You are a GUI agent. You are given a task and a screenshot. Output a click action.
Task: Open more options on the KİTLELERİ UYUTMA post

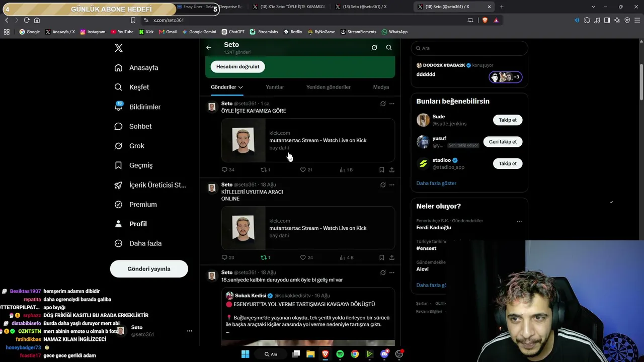pyautogui.click(x=392, y=185)
